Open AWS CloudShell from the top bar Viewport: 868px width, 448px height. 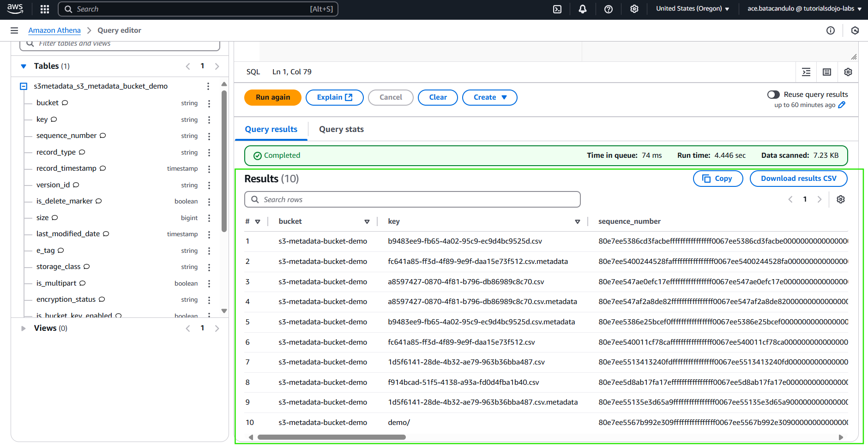tap(557, 9)
